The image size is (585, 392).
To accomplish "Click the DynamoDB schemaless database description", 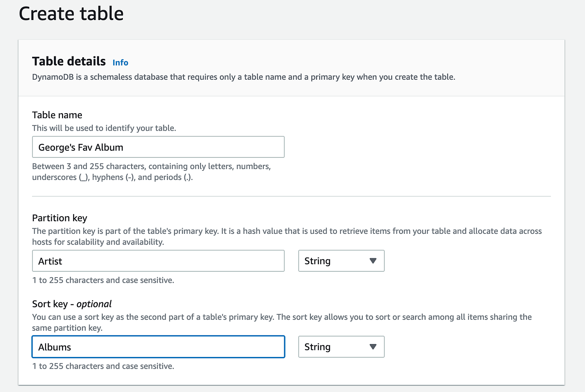I will pyautogui.click(x=244, y=77).
